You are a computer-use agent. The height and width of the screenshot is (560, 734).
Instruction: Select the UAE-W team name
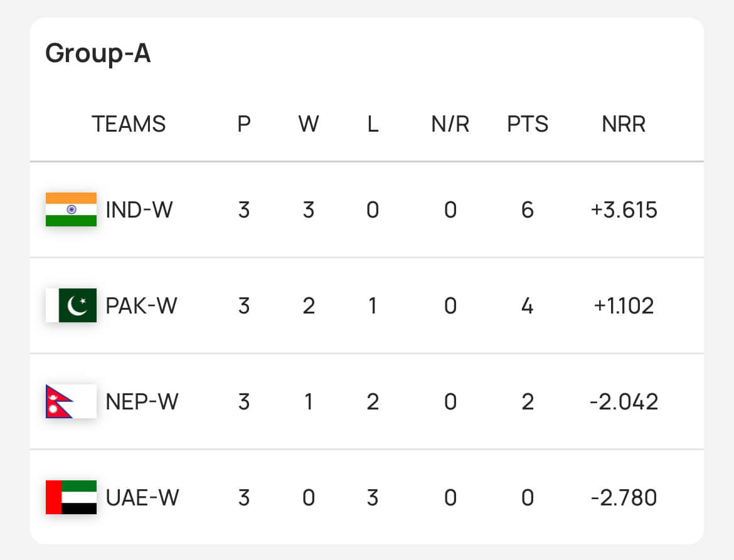(x=142, y=497)
